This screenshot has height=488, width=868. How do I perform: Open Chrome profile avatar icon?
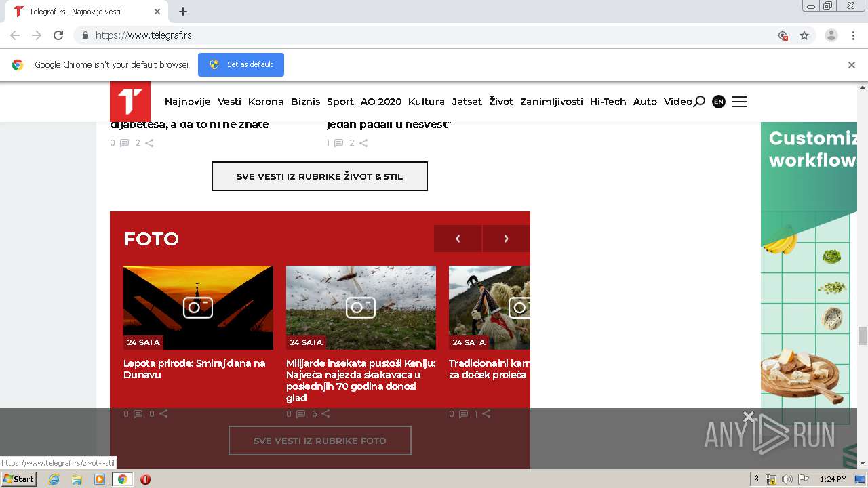[x=831, y=35]
